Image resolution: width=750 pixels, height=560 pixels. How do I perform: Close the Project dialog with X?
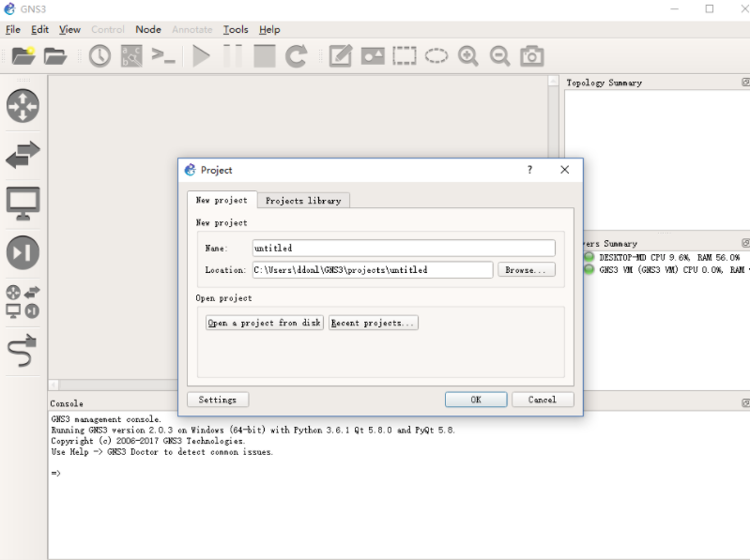565,170
